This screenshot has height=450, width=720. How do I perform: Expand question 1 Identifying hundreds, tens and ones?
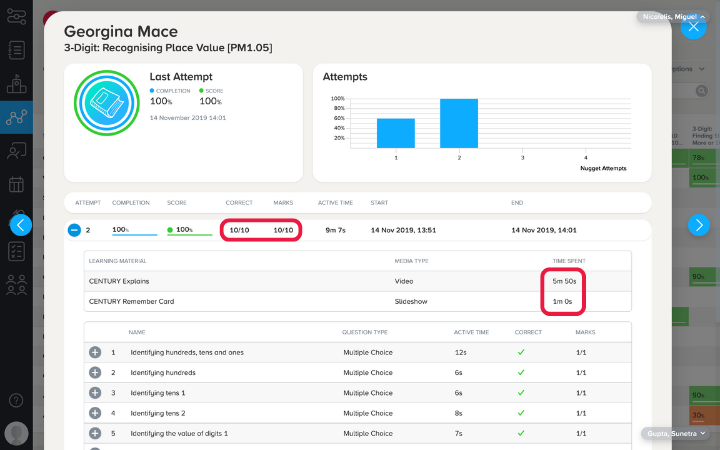(x=95, y=352)
